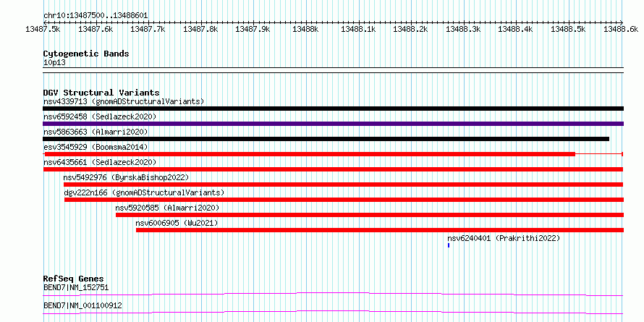This screenshot has width=644, height=322.
Task: Click the 13488.5k ruler tick label
Action: tap(569, 29)
